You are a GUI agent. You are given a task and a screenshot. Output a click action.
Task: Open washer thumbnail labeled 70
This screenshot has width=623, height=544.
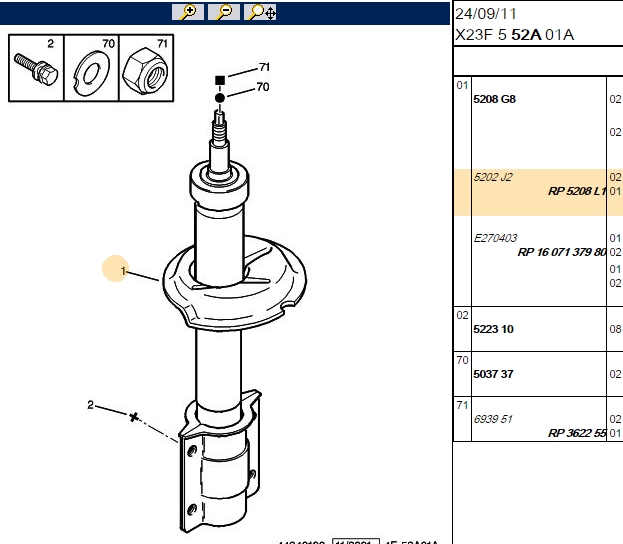tap(91, 68)
